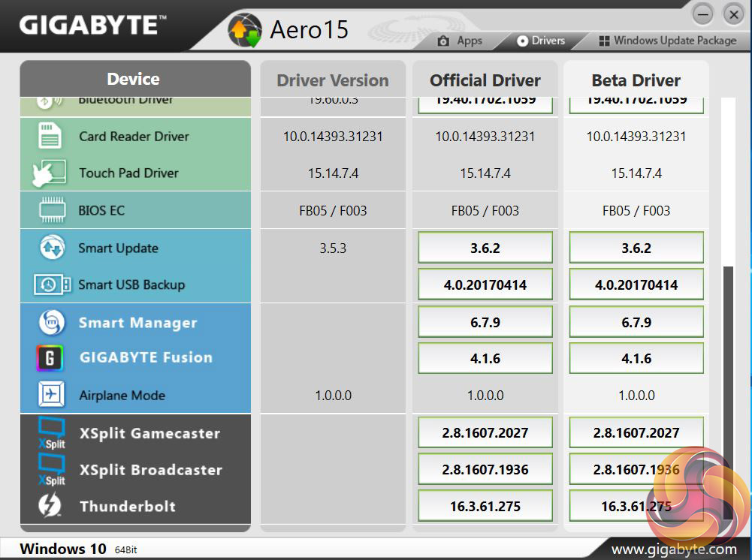Click the Card Reader Driver icon
752x560 pixels.
click(51, 137)
